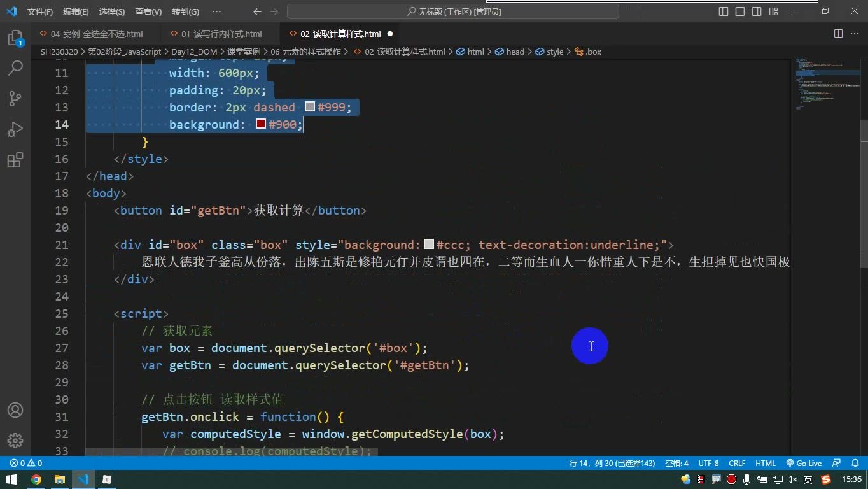Toggle the secondary side bar
Viewport: 868px width, 489px height.
pos(757,11)
